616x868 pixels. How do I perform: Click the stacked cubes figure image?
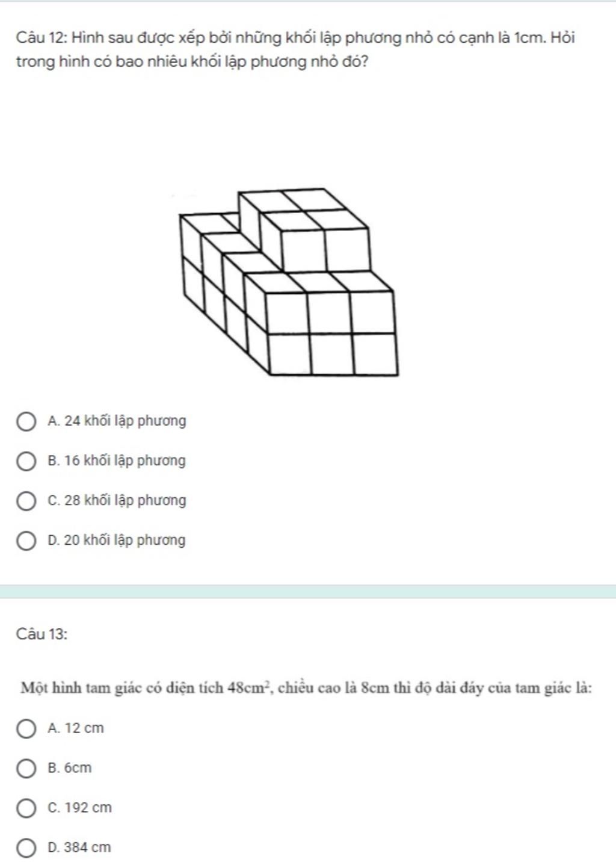289,282
